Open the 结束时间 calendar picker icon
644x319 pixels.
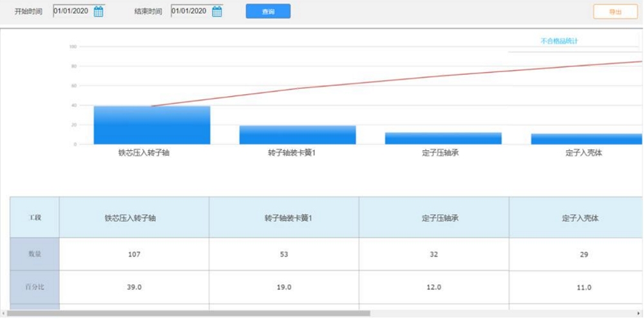point(217,11)
